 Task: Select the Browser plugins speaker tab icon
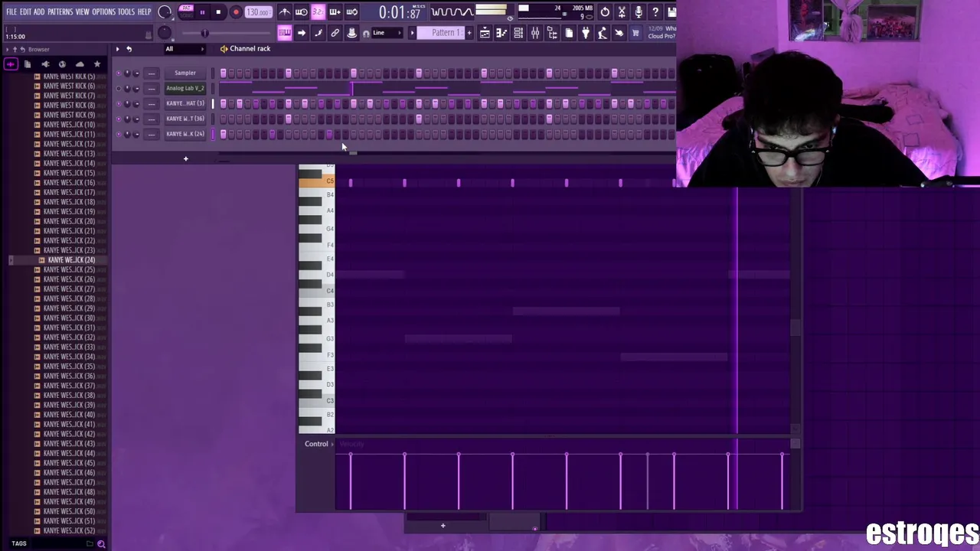pyautogui.click(x=44, y=64)
